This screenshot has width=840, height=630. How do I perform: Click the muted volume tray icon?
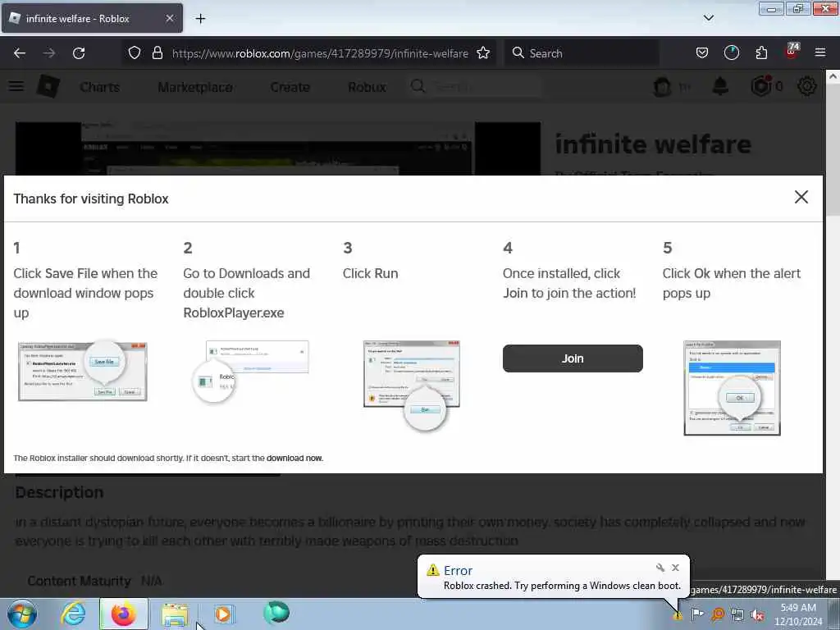(757, 614)
